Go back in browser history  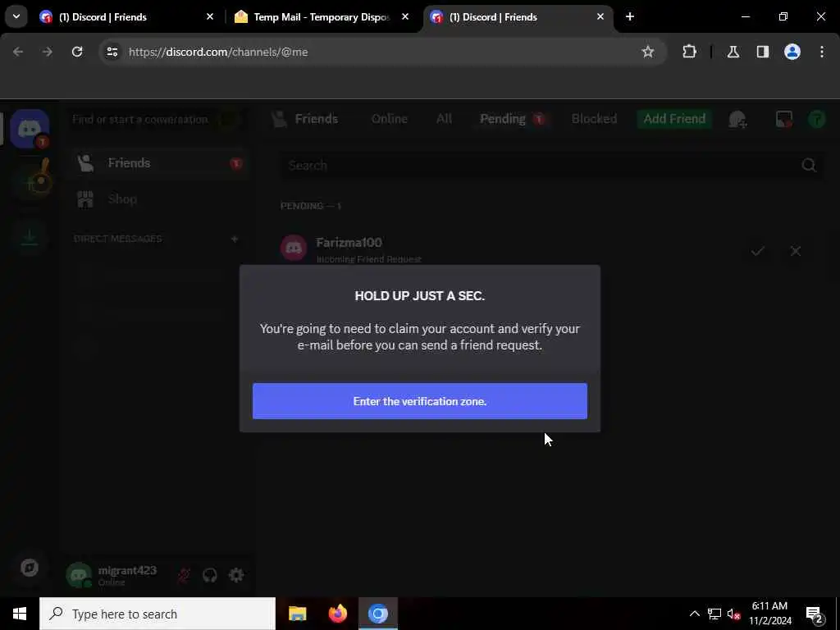(x=18, y=52)
